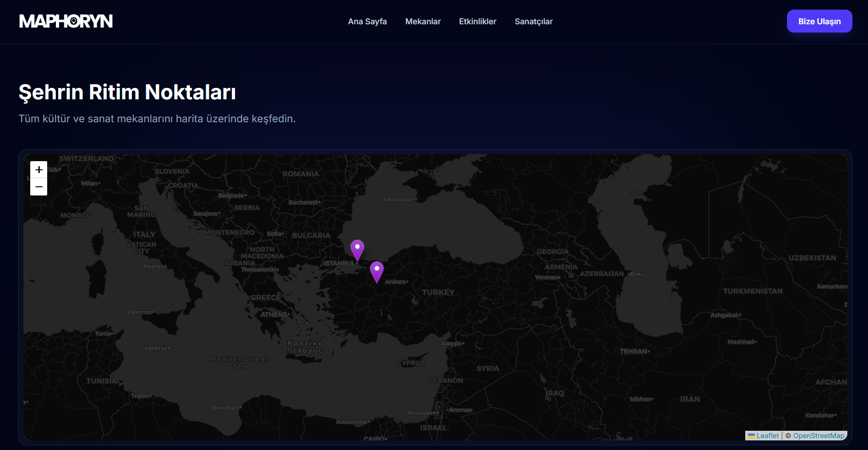Open the Ana Sayfa page
This screenshot has height=450, width=868.
click(367, 22)
